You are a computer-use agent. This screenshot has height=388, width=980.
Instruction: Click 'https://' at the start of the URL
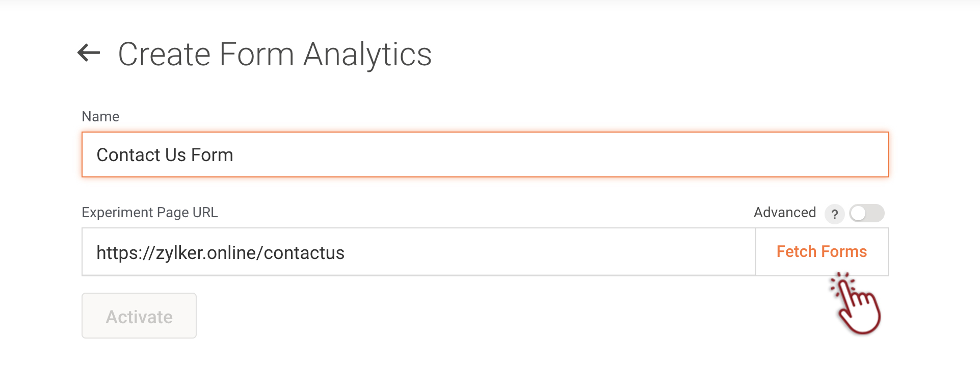[x=121, y=253]
